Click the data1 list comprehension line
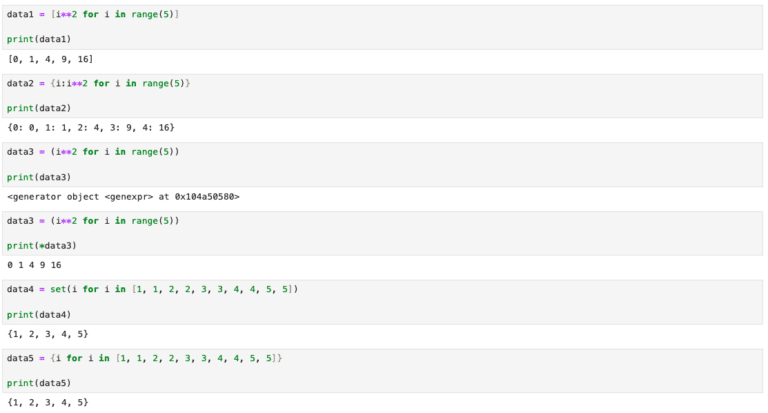The height and width of the screenshot is (413, 768). point(93,15)
